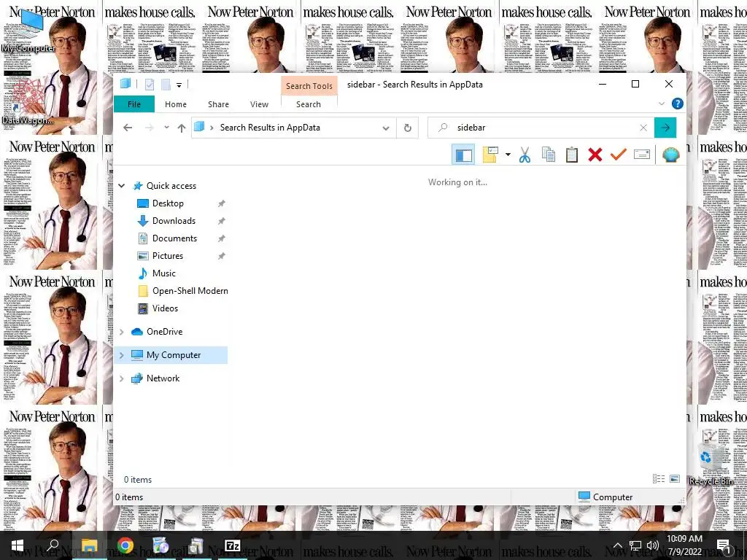Show hidden tray icons chevron
The image size is (747, 560).
click(x=617, y=545)
